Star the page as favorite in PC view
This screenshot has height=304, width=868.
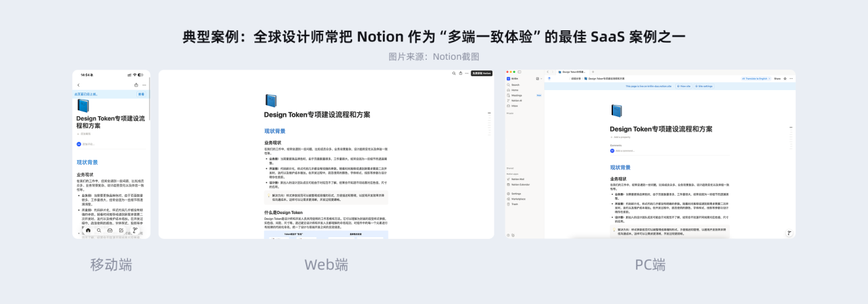(785, 78)
